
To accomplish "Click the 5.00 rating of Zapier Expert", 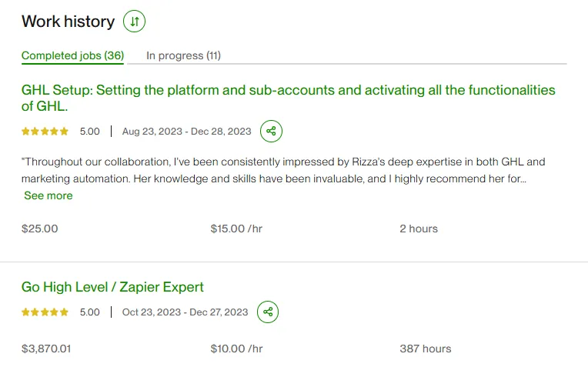I will [90, 312].
